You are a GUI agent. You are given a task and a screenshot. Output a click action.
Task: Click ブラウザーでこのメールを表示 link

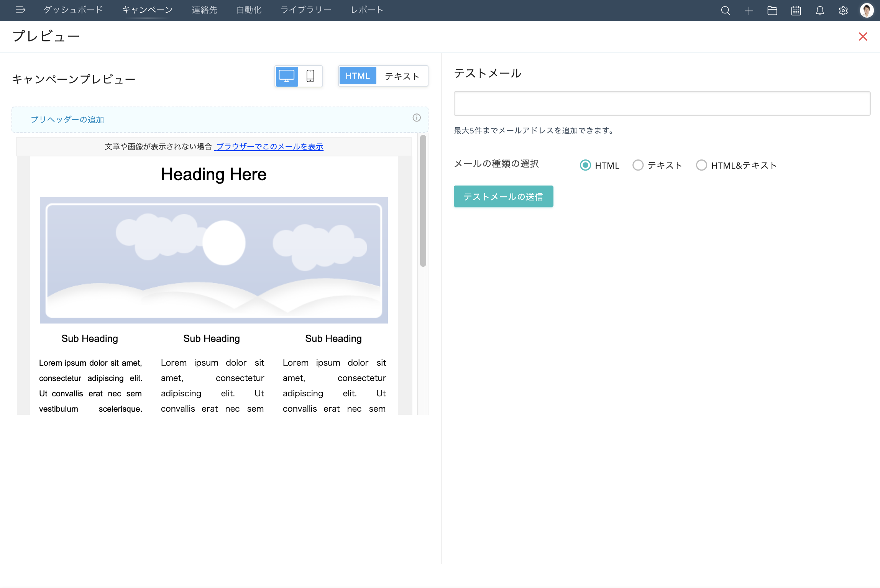pos(269,146)
